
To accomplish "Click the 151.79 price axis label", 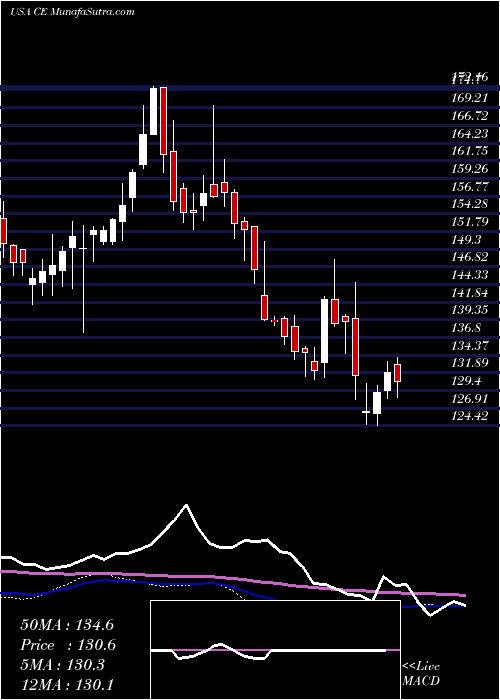I will [471, 222].
